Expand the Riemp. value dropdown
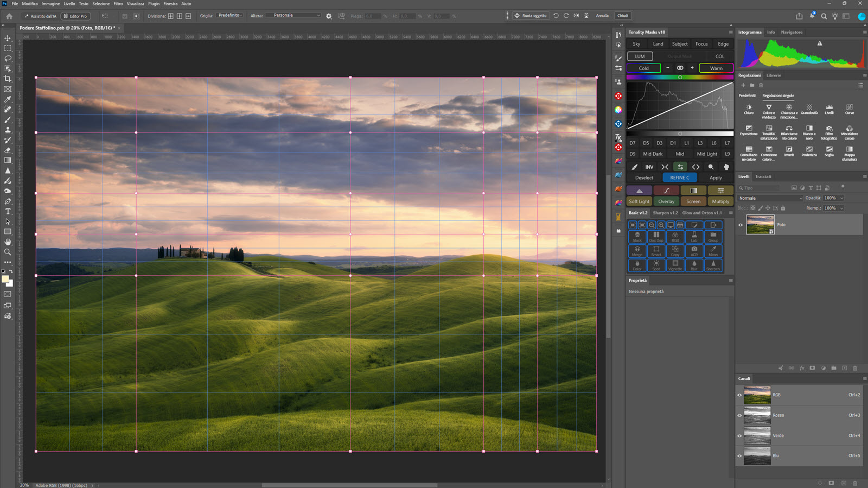The image size is (868, 488). pos(841,208)
